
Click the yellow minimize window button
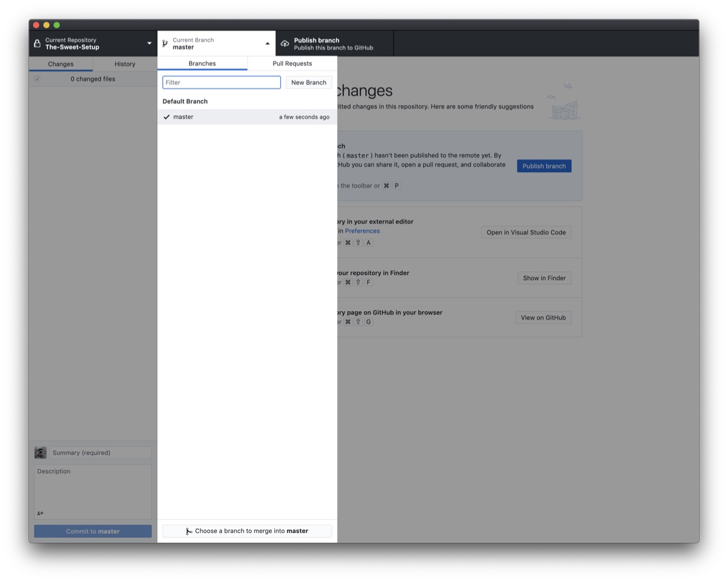pos(46,25)
